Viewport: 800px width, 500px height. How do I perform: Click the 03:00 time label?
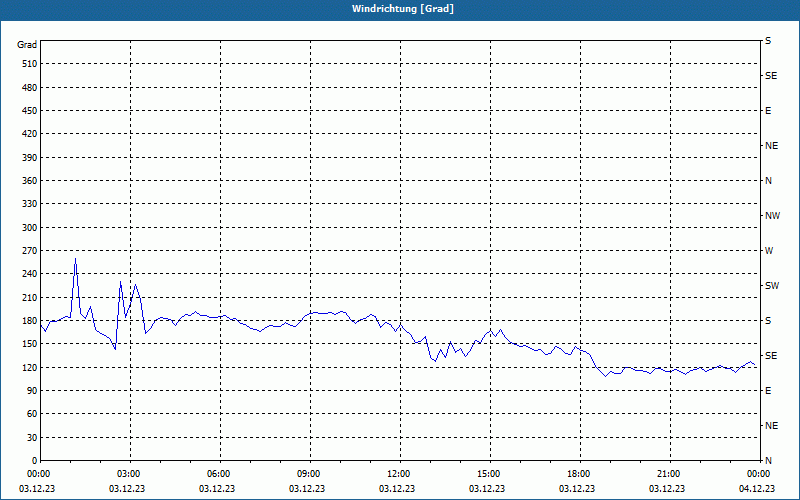(x=130, y=474)
